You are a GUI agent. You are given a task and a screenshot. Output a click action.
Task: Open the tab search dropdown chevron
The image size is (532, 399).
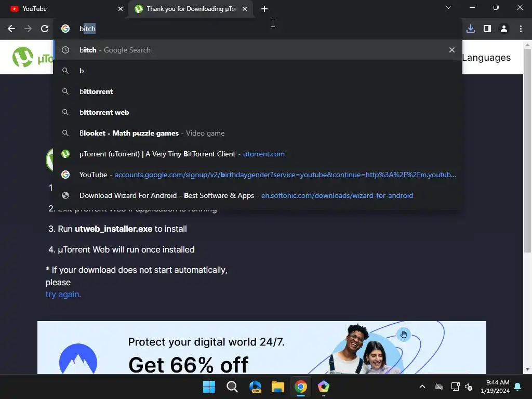pos(448,7)
